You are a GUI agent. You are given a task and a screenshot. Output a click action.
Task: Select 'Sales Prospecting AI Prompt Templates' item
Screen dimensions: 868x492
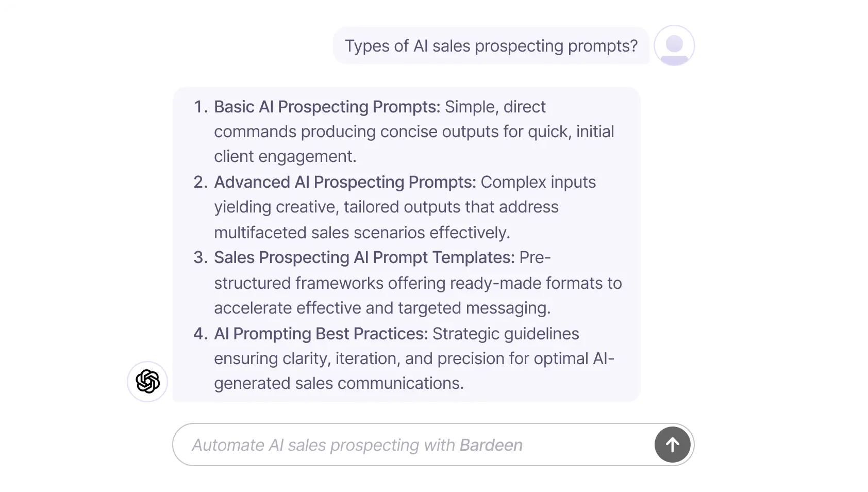pyautogui.click(x=364, y=257)
